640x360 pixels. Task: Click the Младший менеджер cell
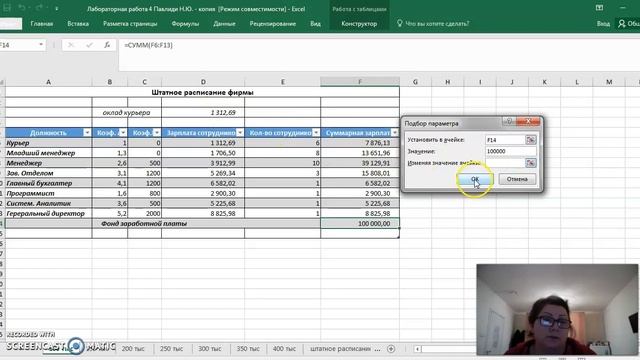pyautogui.click(x=48, y=153)
